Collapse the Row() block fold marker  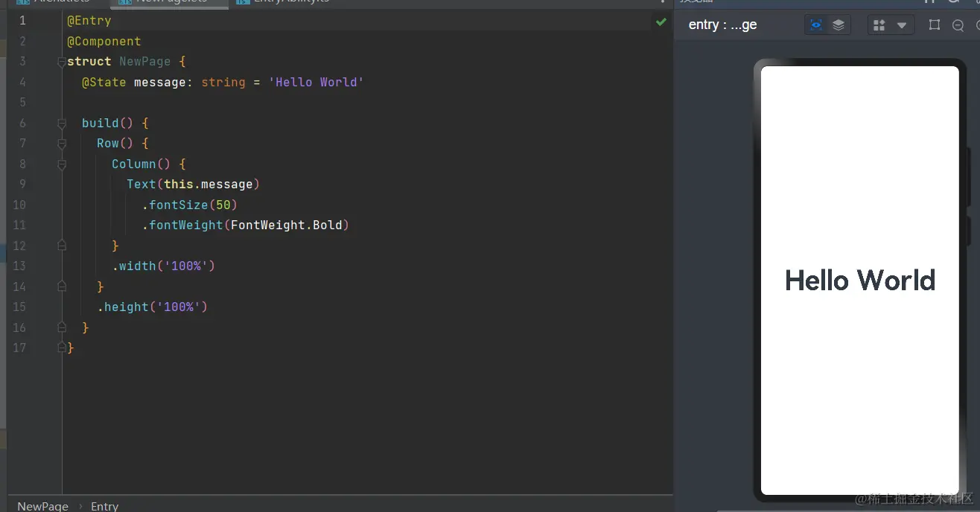(x=62, y=144)
